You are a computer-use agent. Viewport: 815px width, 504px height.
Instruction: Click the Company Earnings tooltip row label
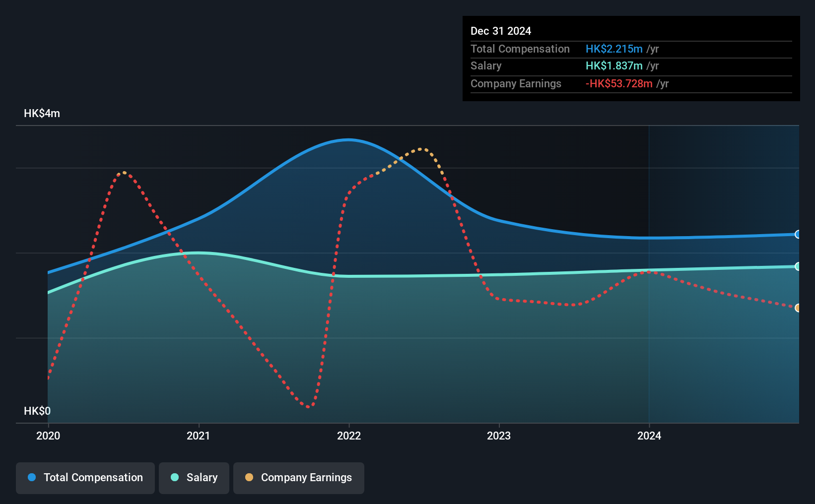click(x=516, y=84)
